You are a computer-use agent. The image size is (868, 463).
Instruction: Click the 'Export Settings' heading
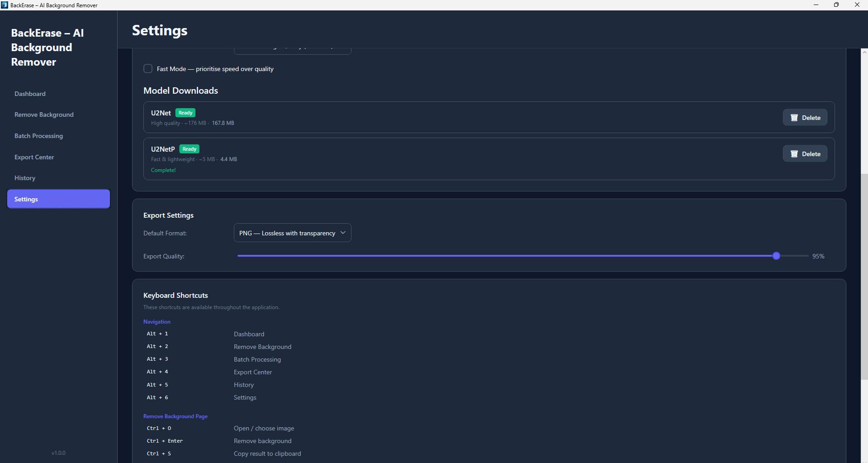(x=168, y=215)
